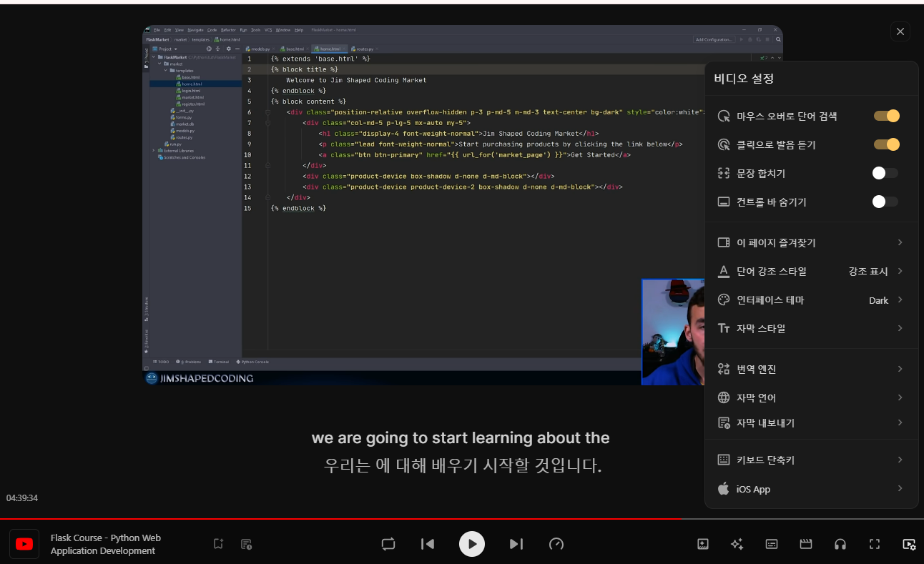Click the Korean translated subtitle line
Image resolution: width=924 pixels, height=564 pixels.
462,466
